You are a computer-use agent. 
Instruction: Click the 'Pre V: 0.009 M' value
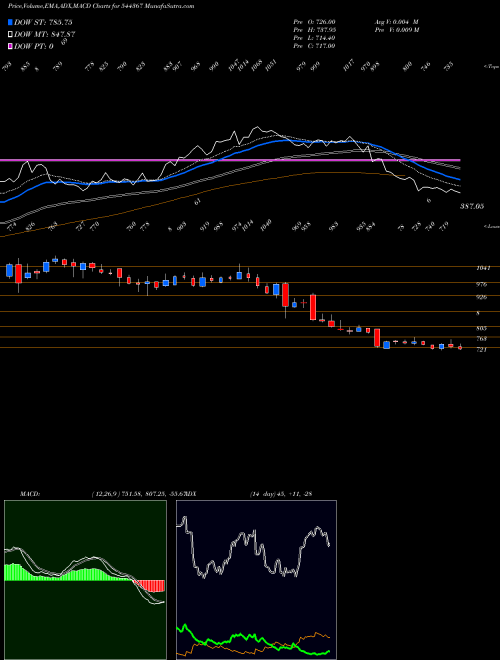pyautogui.click(x=396, y=30)
